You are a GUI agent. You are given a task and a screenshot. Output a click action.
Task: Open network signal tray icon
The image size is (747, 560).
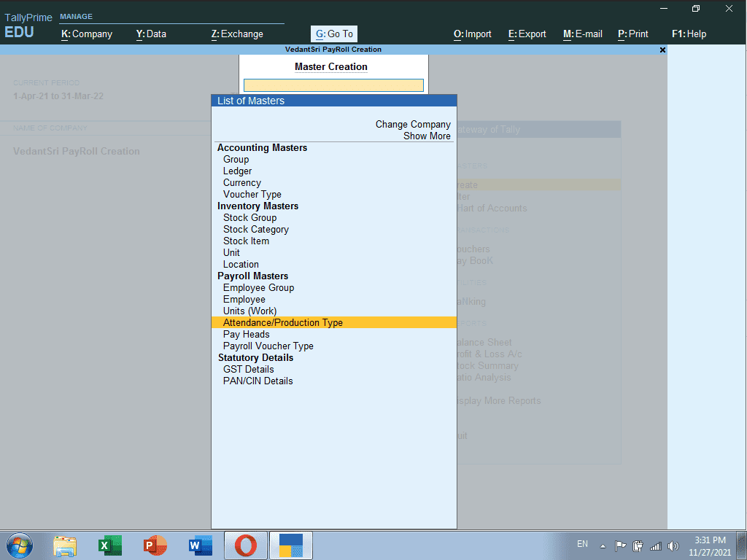tap(656, 546)
